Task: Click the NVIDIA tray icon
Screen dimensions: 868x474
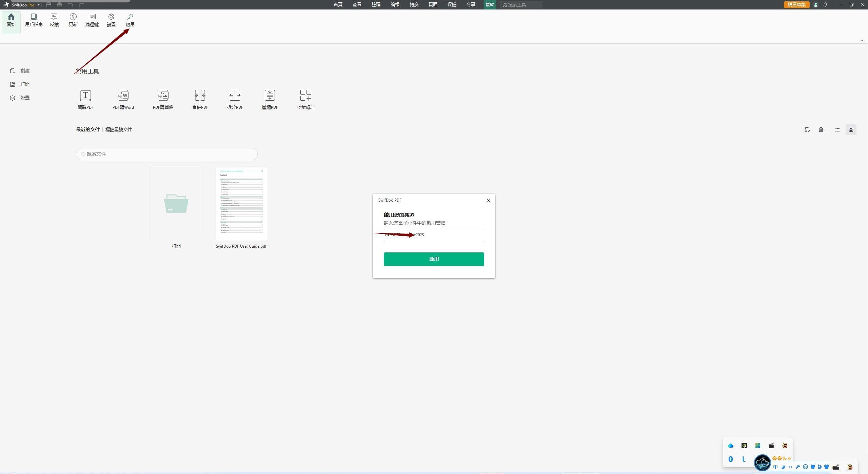Action: click(x=744, y=446)
